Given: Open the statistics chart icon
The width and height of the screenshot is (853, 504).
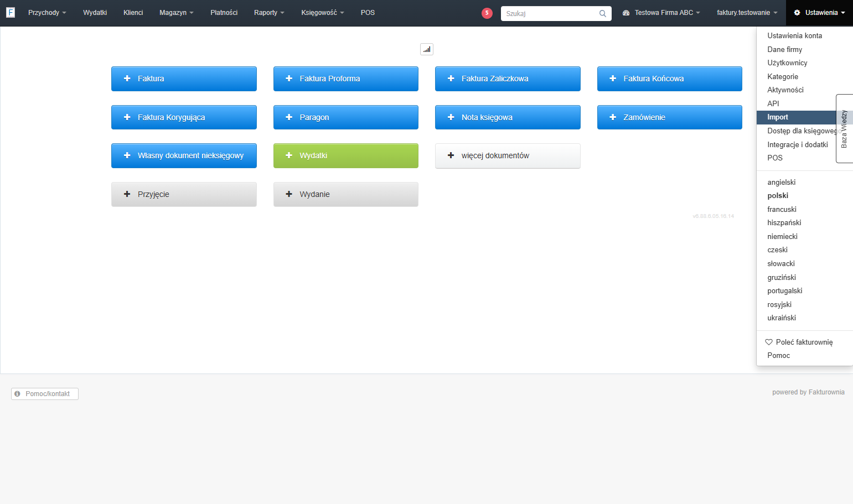Looking at the screenshot, I should click(427, 49).
